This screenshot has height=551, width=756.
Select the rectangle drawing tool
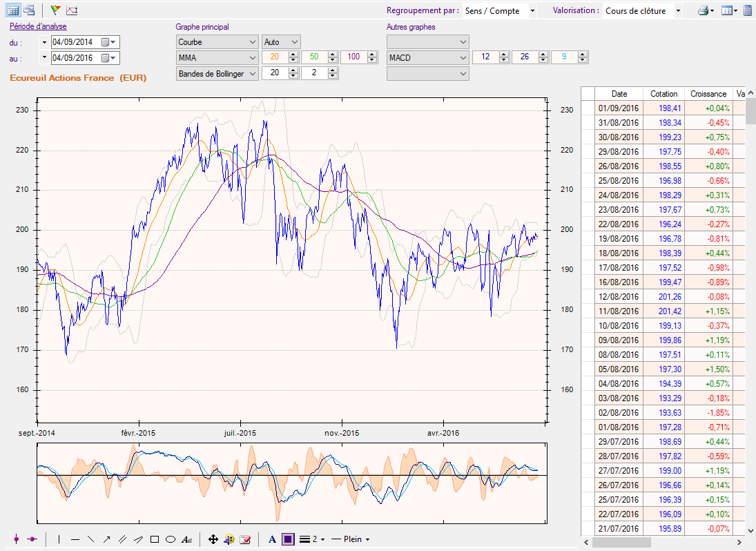(x=155, y=539)
